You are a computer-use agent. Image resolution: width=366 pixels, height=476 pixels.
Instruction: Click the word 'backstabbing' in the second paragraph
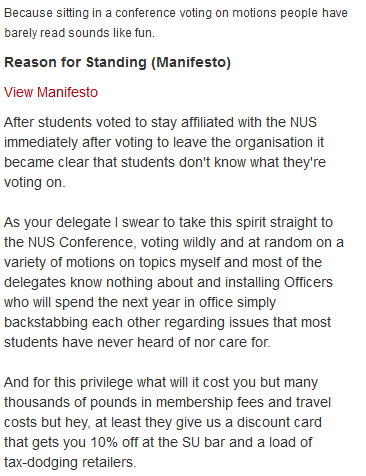(x=46, y=323)
